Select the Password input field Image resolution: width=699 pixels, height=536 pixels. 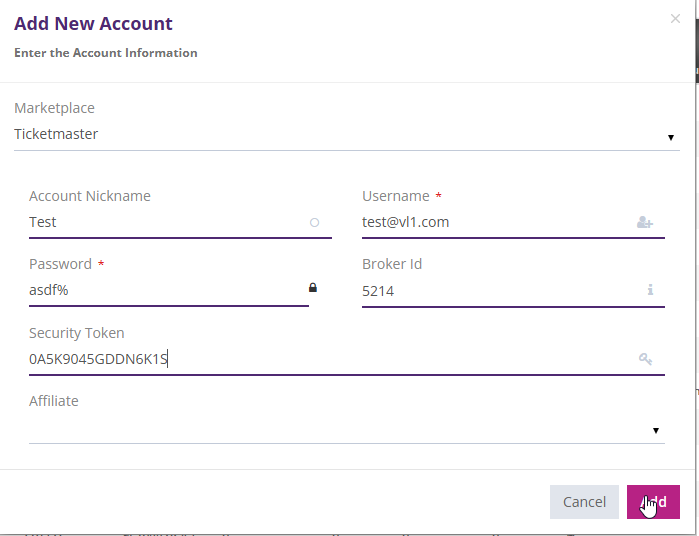tap(160, 290)
